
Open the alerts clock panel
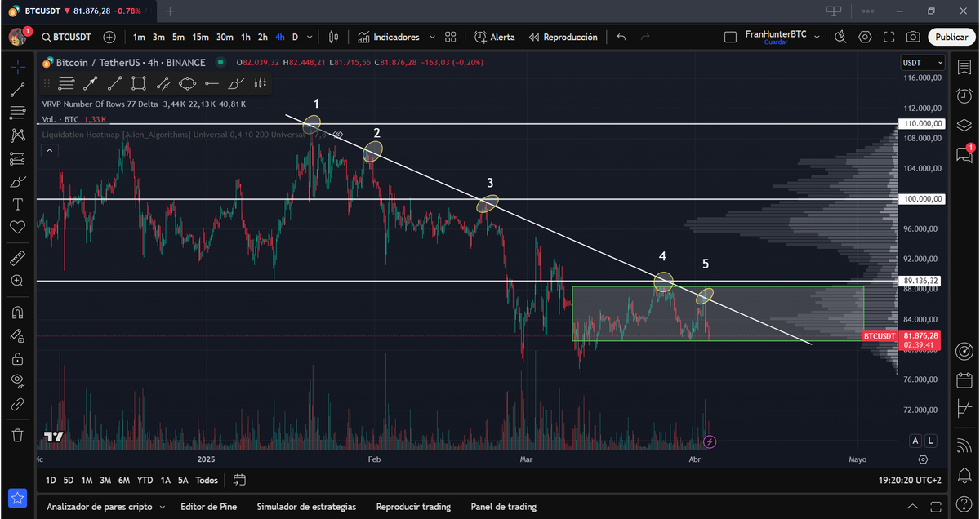tap(964, 95)
